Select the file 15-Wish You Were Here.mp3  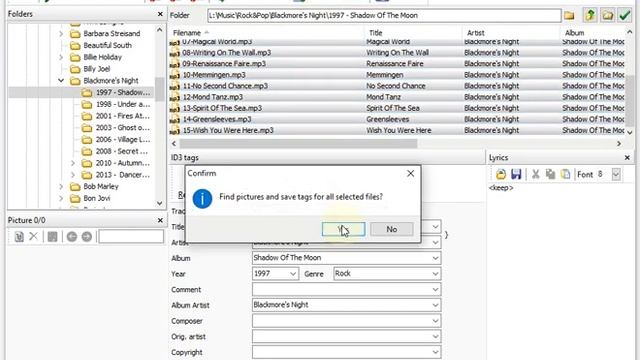pos(228,131)
